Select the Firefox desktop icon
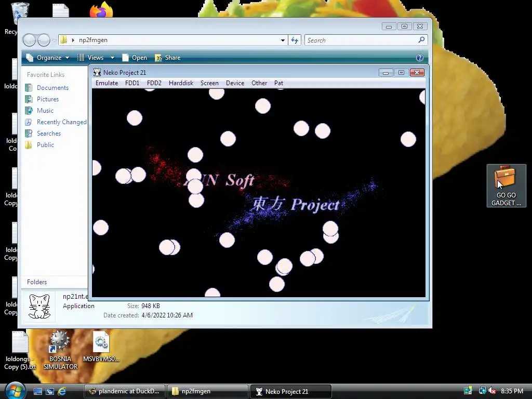Viewport: 532px width, 399px height. tap(101, 10)
